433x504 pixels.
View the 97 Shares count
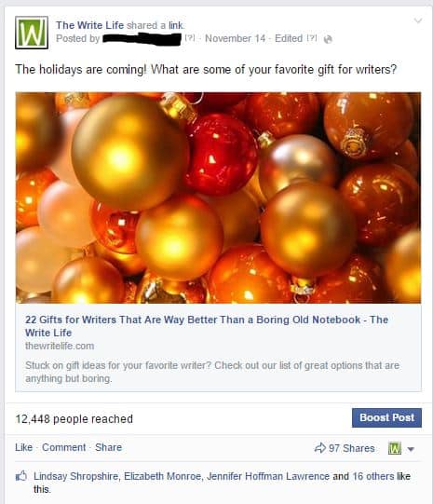pyautogui.click(x=351, y=448)
